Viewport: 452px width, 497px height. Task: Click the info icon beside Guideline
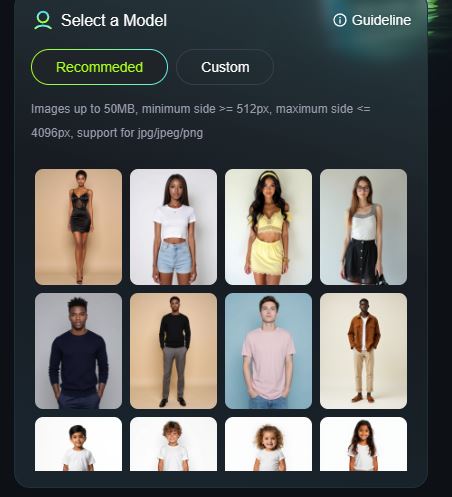[x=340, y=20]
